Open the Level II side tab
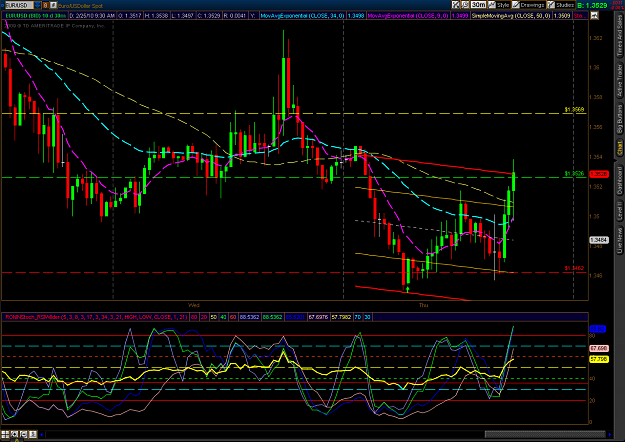Viewport: 625px width, 442px height. 620,211
